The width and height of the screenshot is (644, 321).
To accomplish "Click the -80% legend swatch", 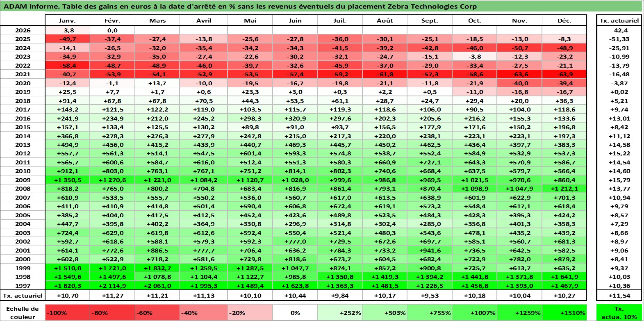I will point(112,313).
